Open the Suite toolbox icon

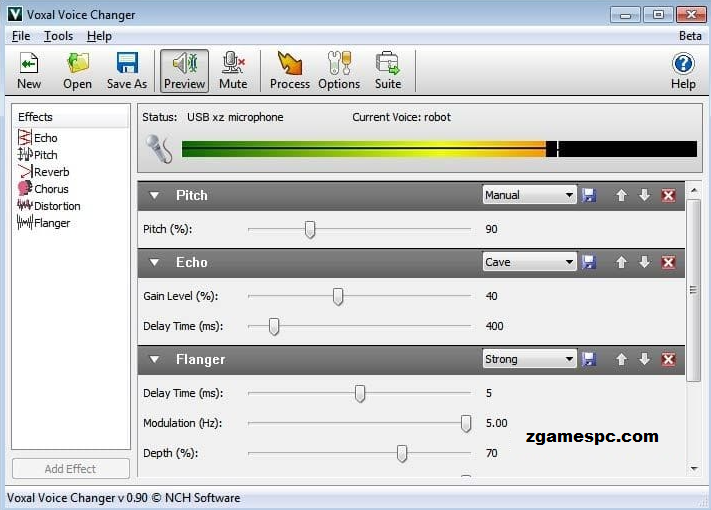(388, 70)
